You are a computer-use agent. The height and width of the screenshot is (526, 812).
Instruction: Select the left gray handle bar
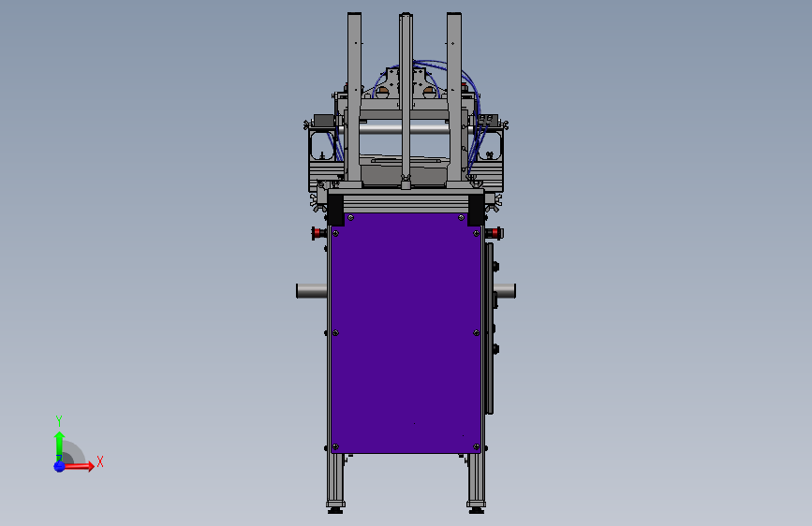312,291
